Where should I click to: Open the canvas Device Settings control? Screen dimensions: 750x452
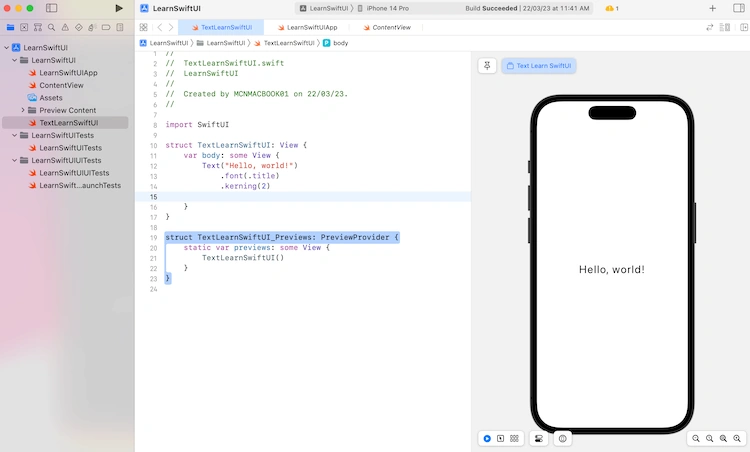(x=539, y=438)
